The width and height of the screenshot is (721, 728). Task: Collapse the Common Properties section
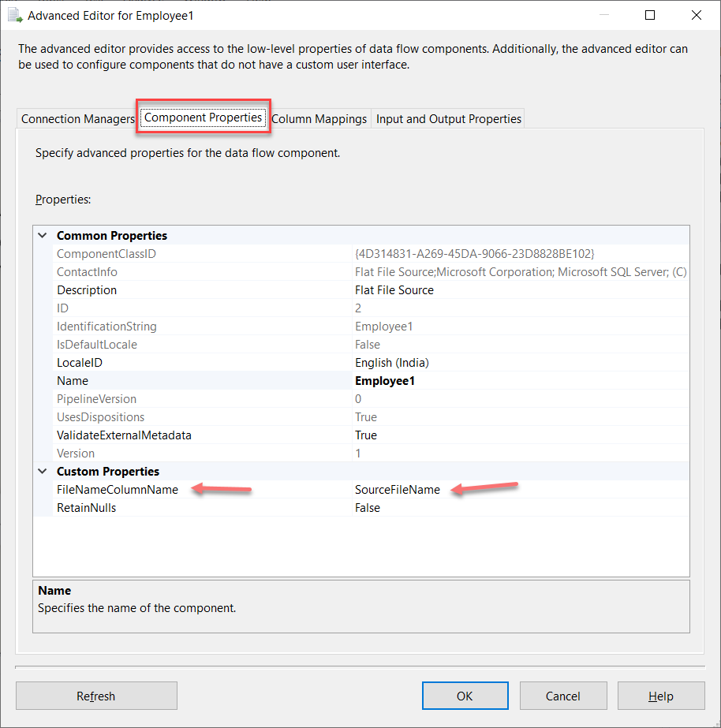[x=42, y=236]
